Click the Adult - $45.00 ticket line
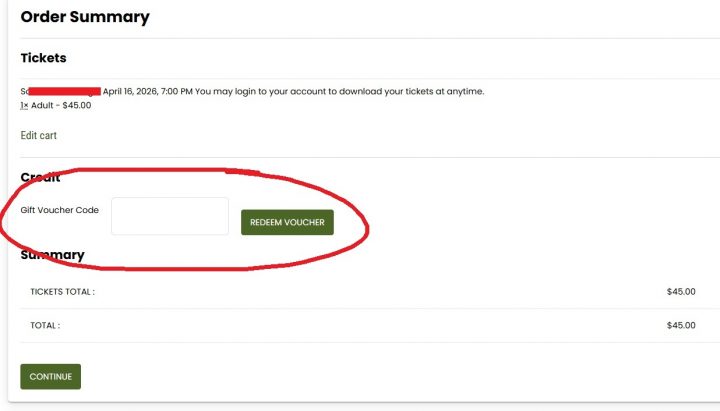The image size is (720, 411). coord(63,105)
